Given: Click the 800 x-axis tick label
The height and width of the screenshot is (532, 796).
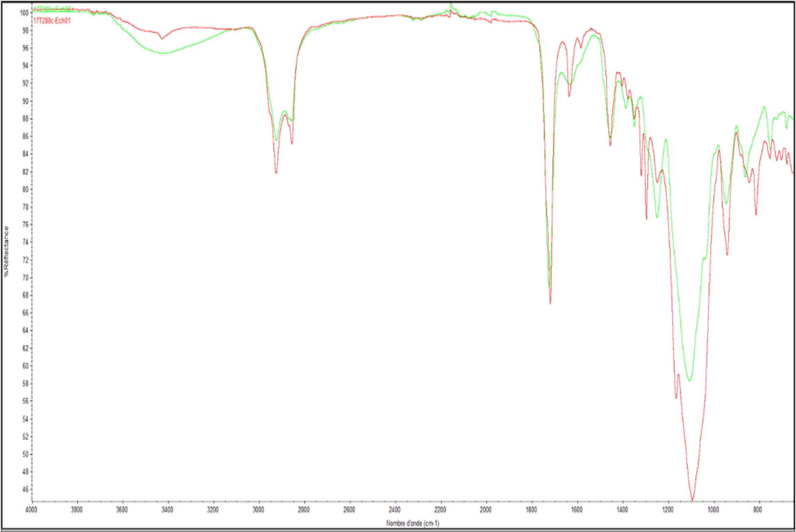Looking at the screenshot, I should [x=758, y=510].
